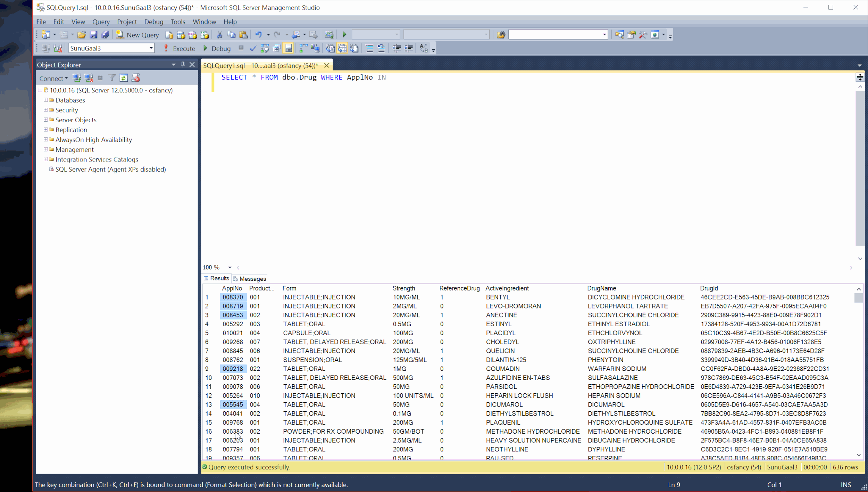Toggle Results to File output mode
868x492 pixels.
tap(354, 49)
